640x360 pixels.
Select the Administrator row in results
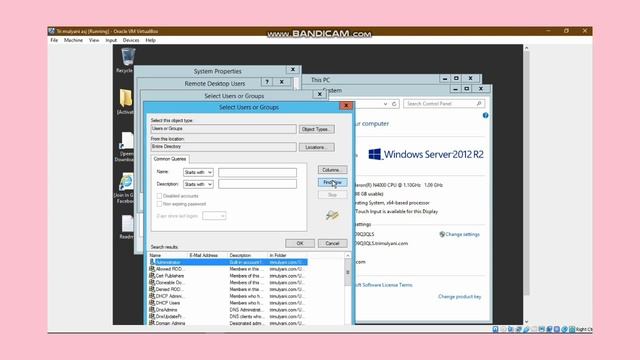coord(228,262)
